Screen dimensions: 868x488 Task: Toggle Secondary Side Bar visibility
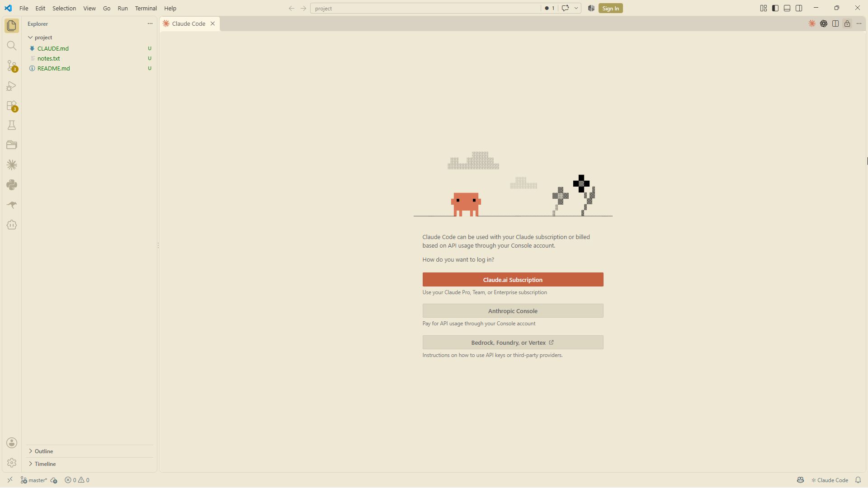click(799, 8)
